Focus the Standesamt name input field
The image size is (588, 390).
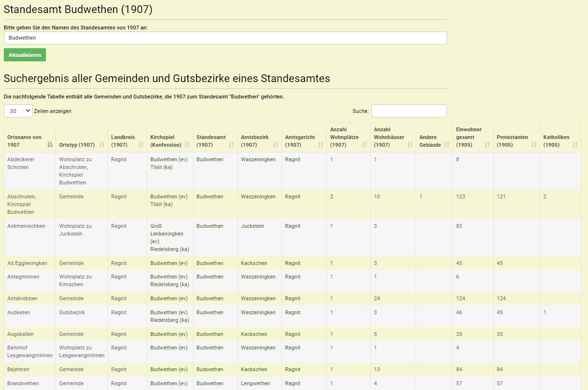[225, 38]
